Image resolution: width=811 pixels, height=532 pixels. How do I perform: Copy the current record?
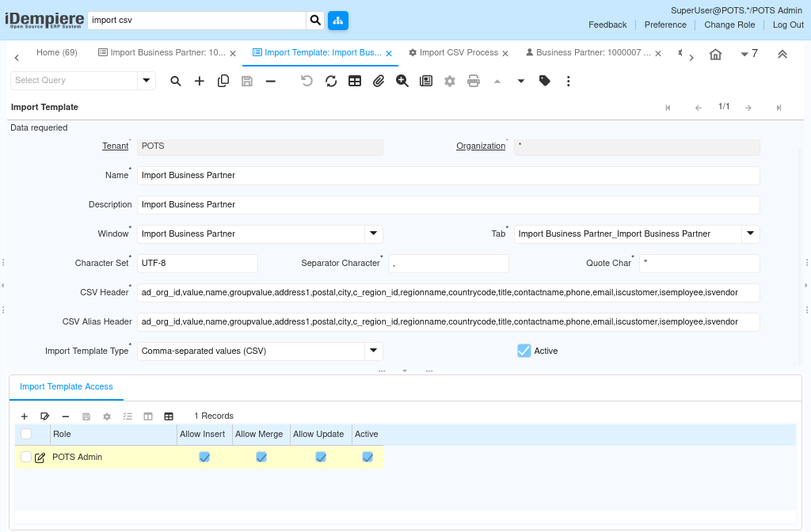point(223,82)
